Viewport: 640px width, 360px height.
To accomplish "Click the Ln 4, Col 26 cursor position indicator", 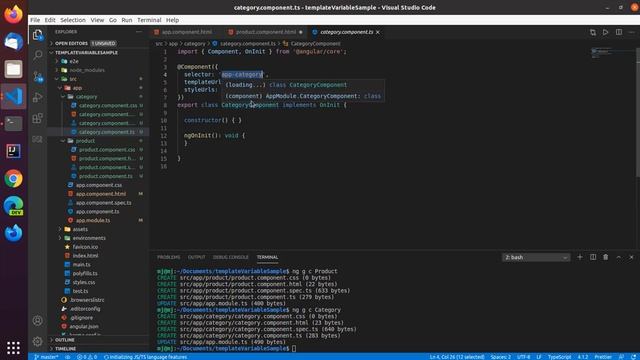I will tap(457, 357).
